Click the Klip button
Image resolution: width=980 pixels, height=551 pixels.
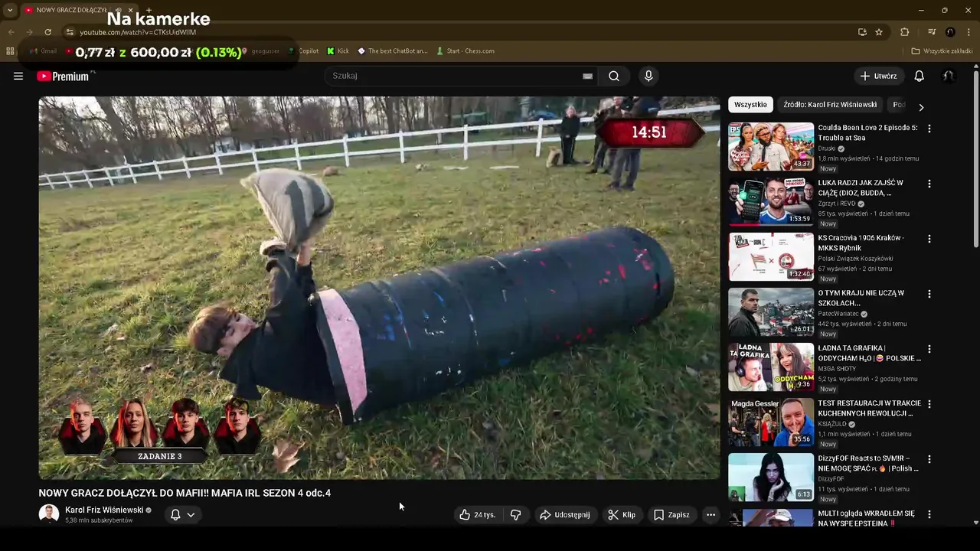[622, 515]
